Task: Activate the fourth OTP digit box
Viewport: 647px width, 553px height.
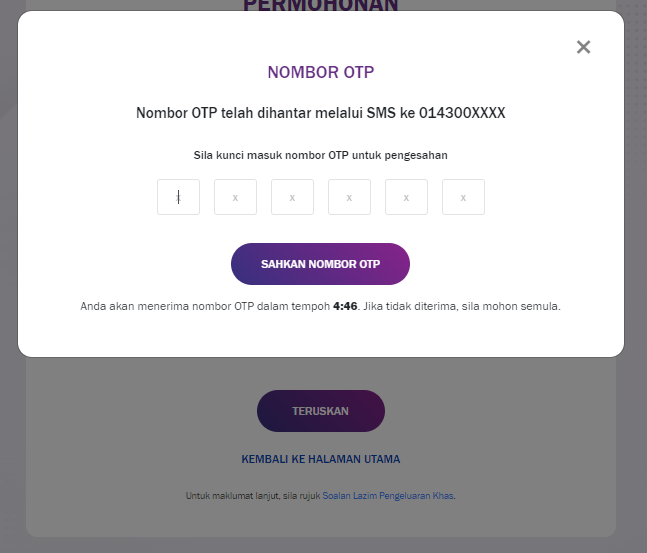Action: coord(349,197)
